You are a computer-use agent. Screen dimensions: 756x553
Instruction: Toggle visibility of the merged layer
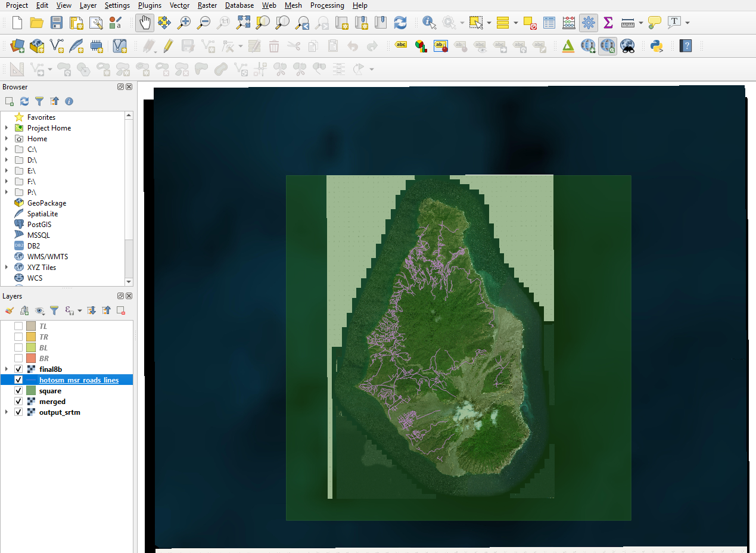click(18, 402)
